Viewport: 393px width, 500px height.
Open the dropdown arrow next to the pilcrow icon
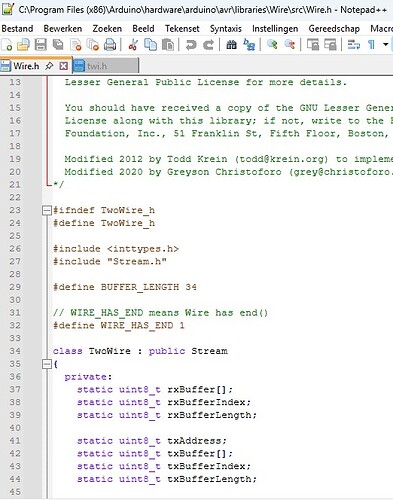click(385, 44)
